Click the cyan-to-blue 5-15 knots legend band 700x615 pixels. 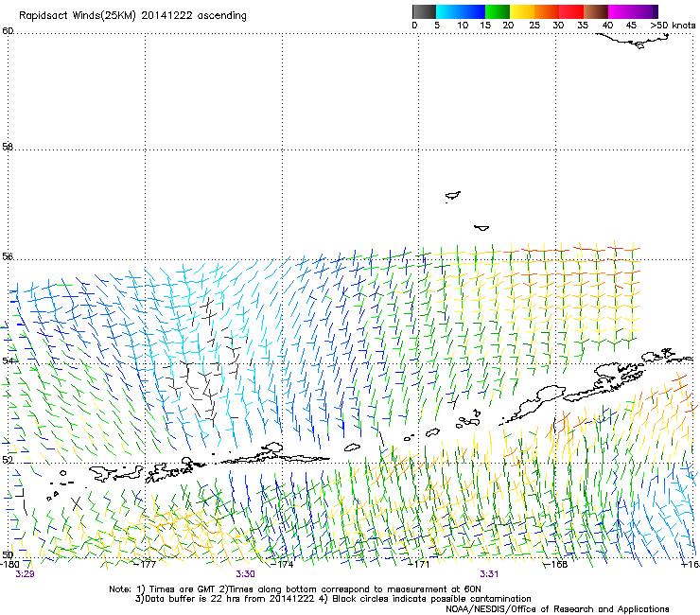click(x=461, y=11)
